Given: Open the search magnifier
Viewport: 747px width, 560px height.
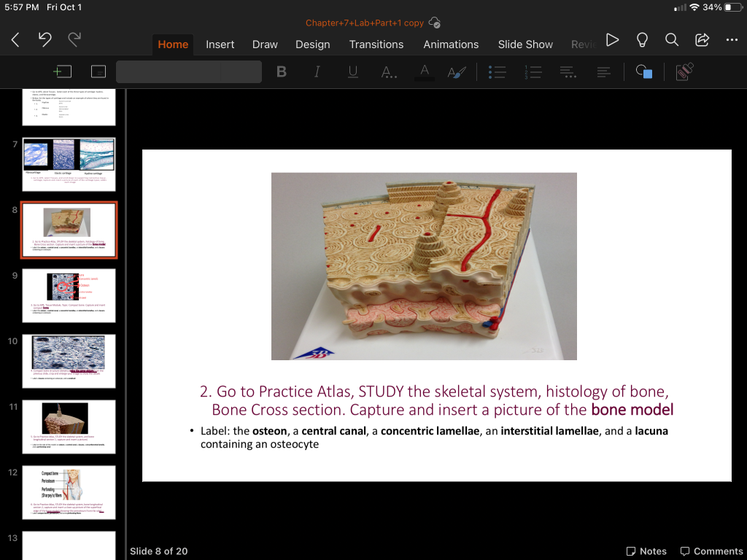Looking at the screenshot, I should click(672, 40).
